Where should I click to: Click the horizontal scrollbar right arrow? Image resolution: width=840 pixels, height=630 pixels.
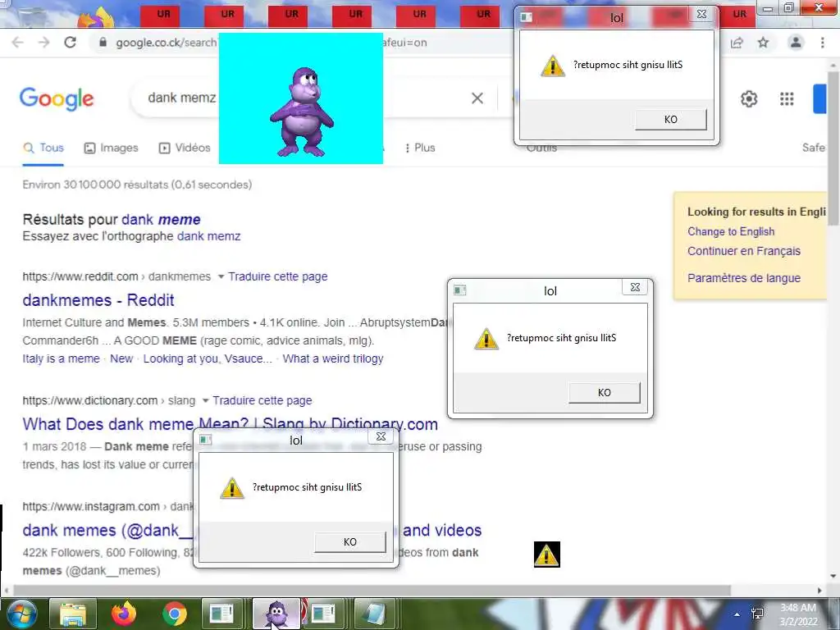(x=819, y=591)
